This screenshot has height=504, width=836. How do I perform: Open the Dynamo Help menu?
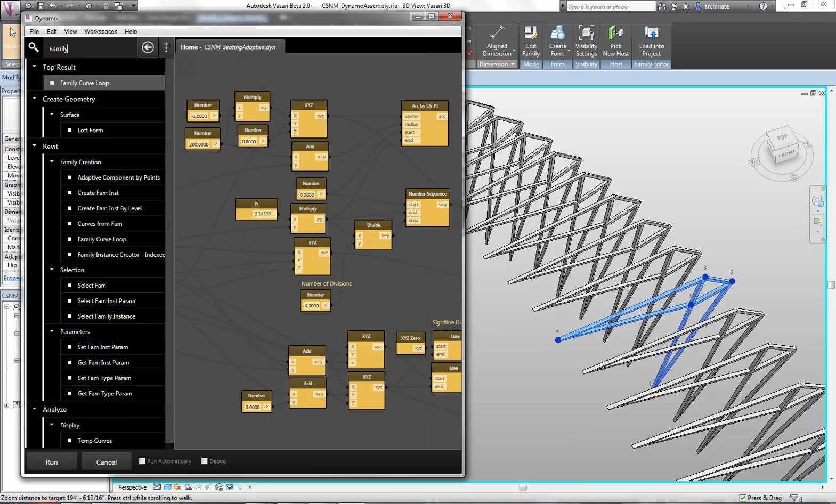131,31
